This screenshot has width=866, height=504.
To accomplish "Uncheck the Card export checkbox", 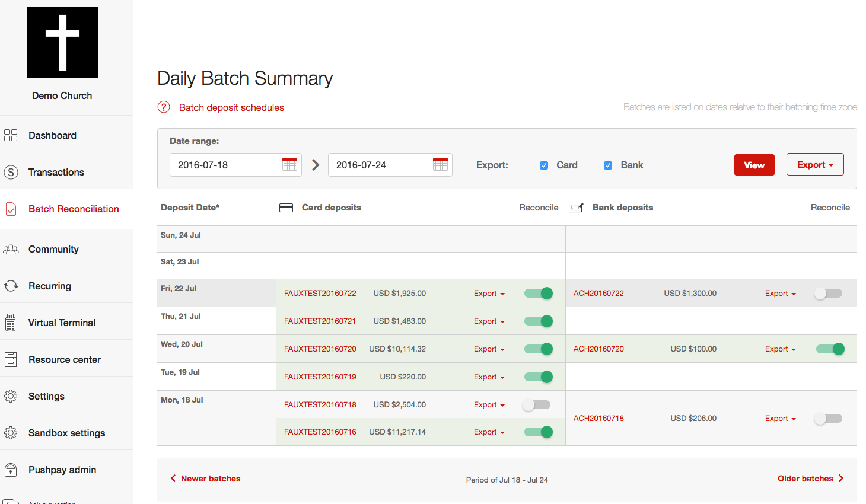I will point(544,165).
